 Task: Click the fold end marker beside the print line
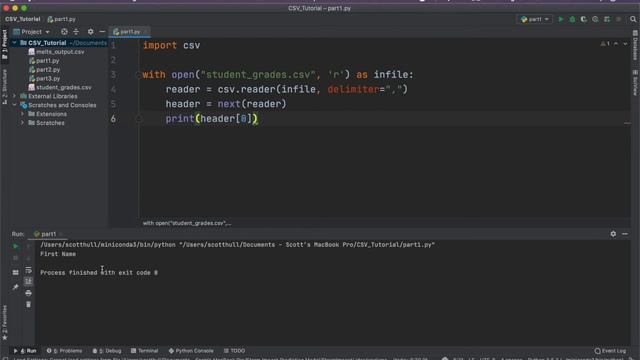138,119
